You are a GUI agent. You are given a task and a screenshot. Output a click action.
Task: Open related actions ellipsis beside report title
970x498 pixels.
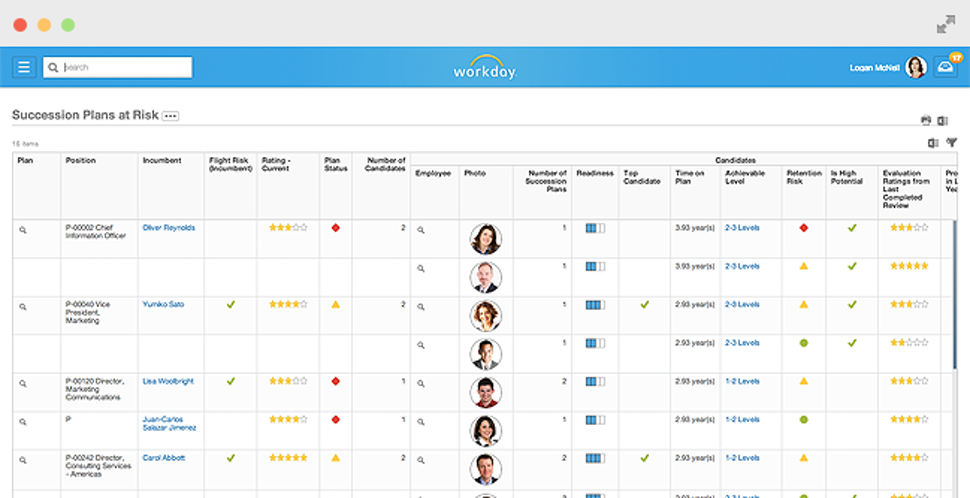[170, 116]
